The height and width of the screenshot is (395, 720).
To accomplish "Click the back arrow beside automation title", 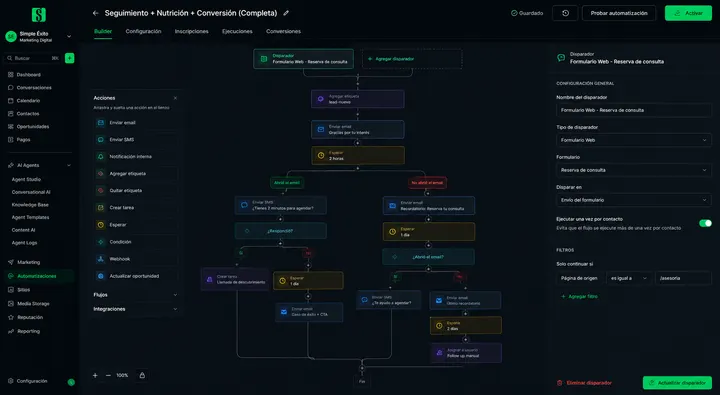I will point(96,13).
